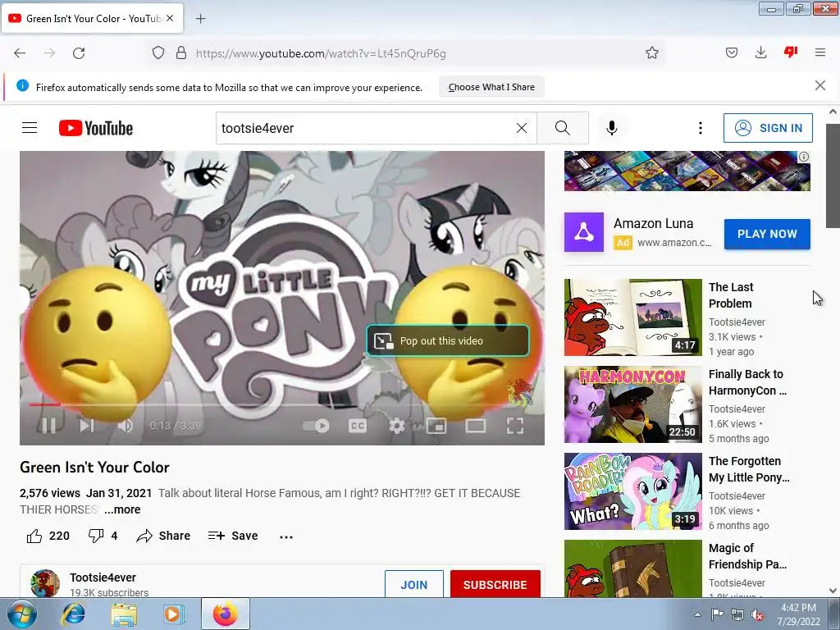840x630 pixels.
Task: Open the Tootsie4ever channel avatar
Action: point(45,583)
